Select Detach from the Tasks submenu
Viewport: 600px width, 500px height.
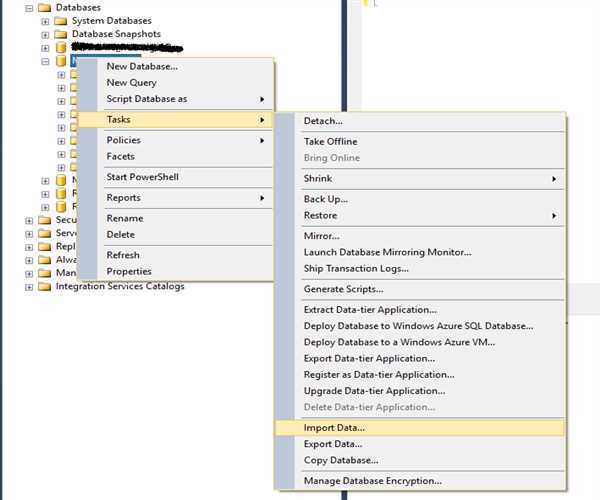(x=323, y=121)
